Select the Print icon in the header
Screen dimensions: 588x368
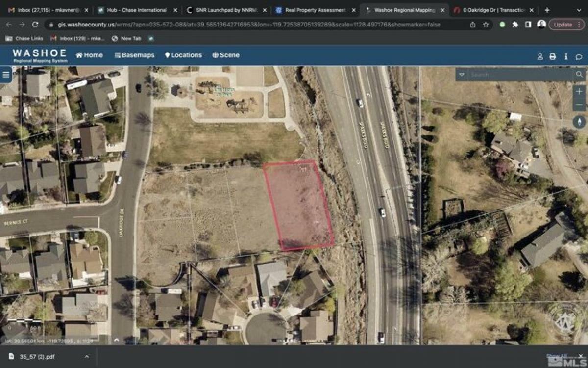click(x=553, y=56)
